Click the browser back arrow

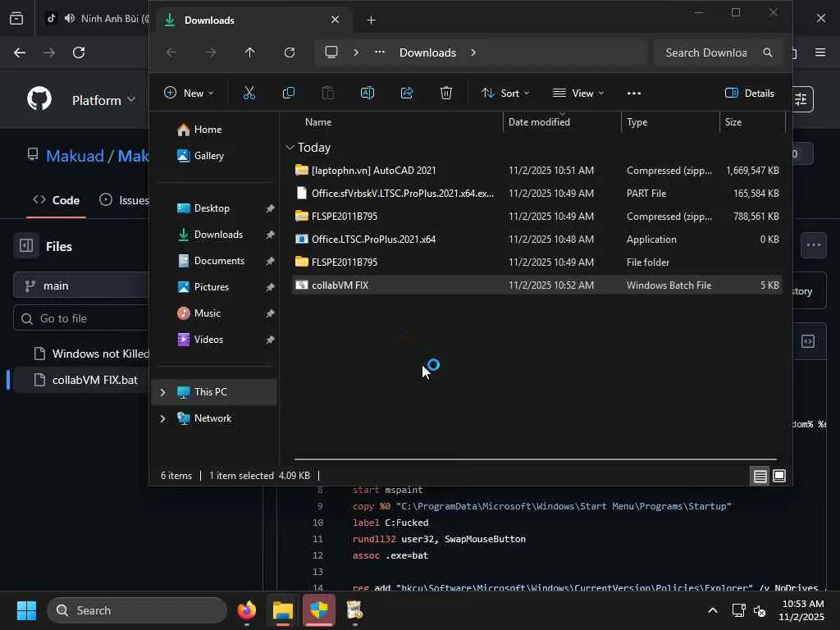point(20,52)
